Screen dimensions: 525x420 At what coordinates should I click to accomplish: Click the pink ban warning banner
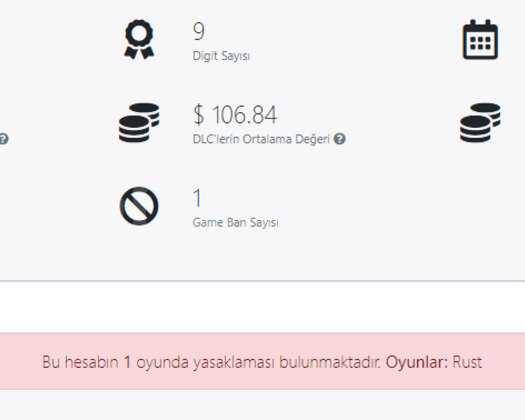[x=262, y=361]
